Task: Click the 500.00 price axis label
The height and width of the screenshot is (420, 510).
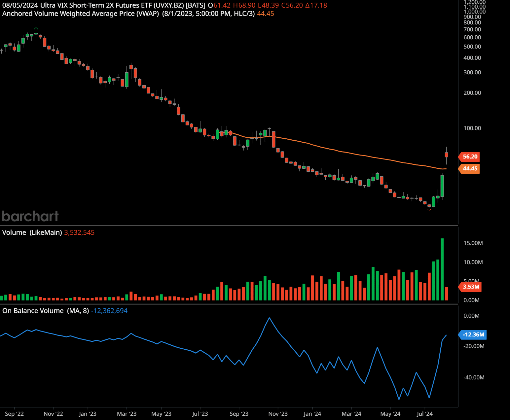Action: (472, 47)
